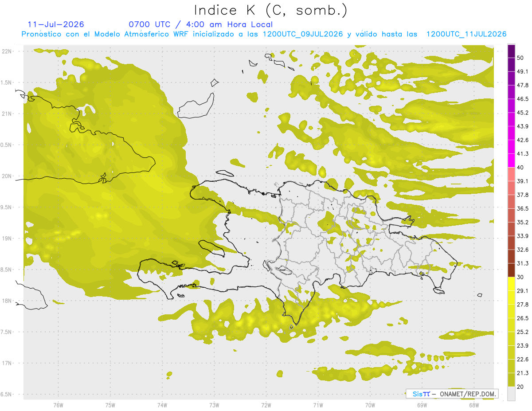Pick the bright yellow swatch between 29.1 and 30

tap(511, 284)
